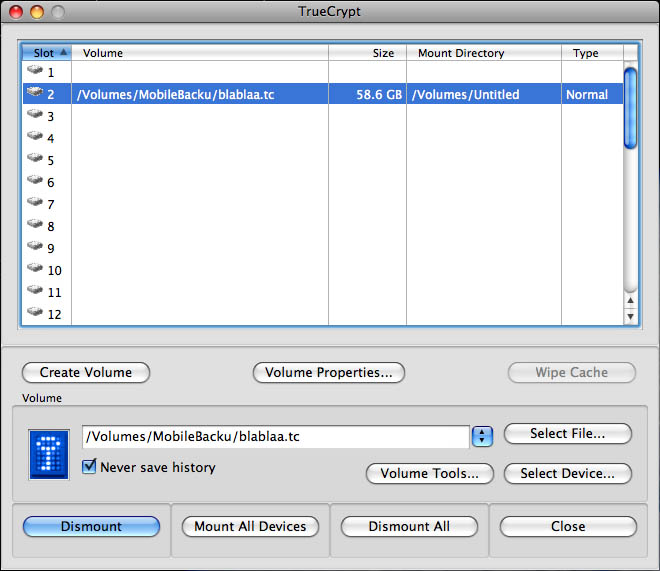Open the Select File... dialog
This screenshot has width=660, height=571.
(567, 433)
